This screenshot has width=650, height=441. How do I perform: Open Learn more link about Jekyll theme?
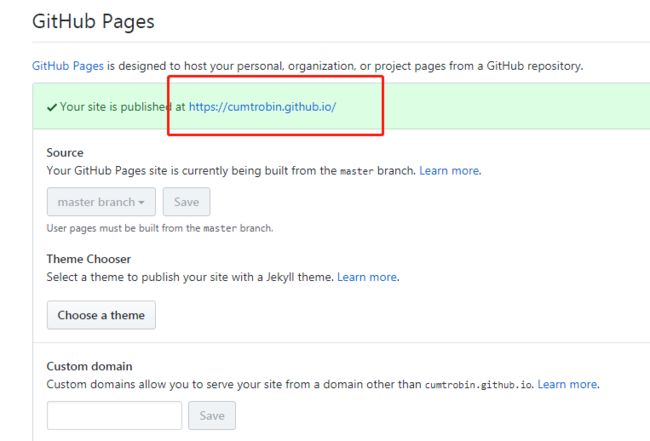coord(368,277)
